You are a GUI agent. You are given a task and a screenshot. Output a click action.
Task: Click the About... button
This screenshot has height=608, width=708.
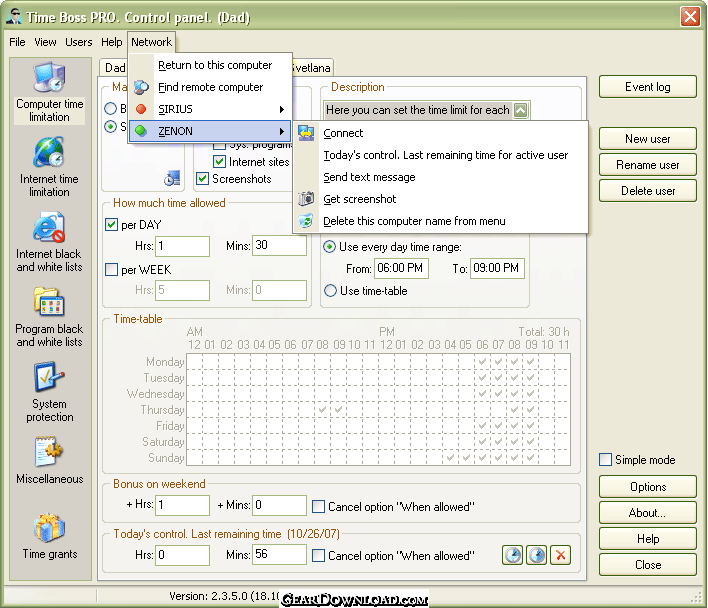pos(647,513)
